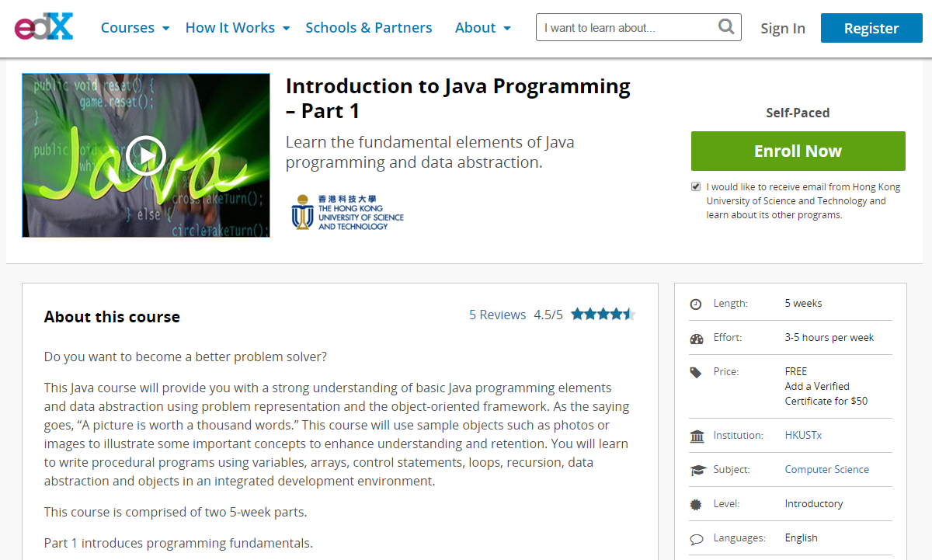Click the Enroll Now button

tap(798, 151)
